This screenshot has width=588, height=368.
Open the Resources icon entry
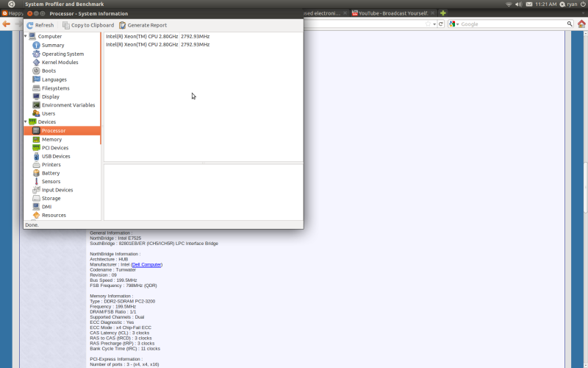[36, 215]
